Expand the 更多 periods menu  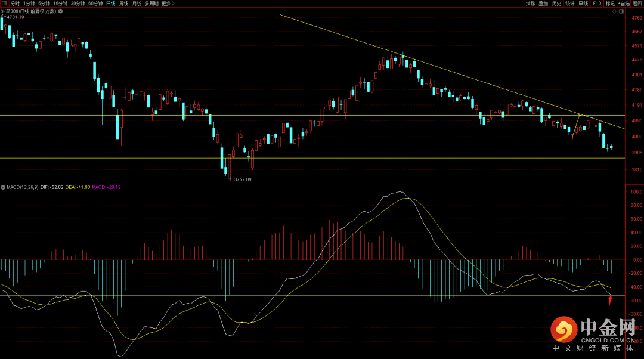168,4
